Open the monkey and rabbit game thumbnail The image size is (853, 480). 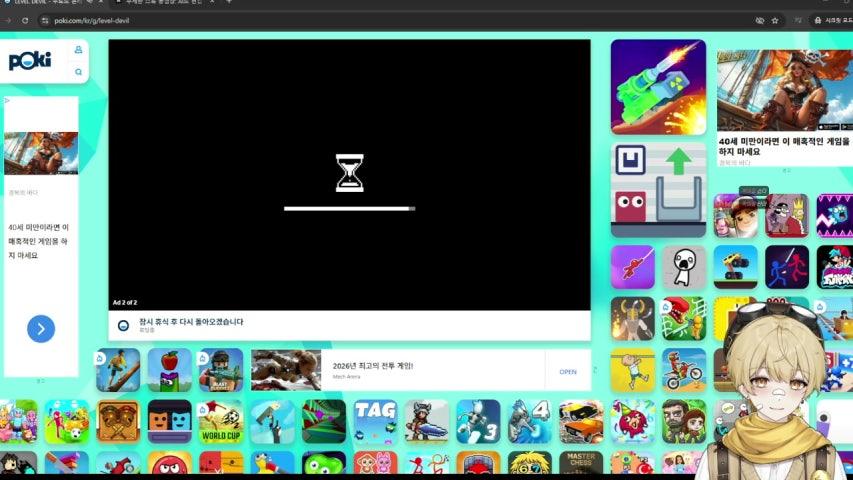(x=375, y=463)
